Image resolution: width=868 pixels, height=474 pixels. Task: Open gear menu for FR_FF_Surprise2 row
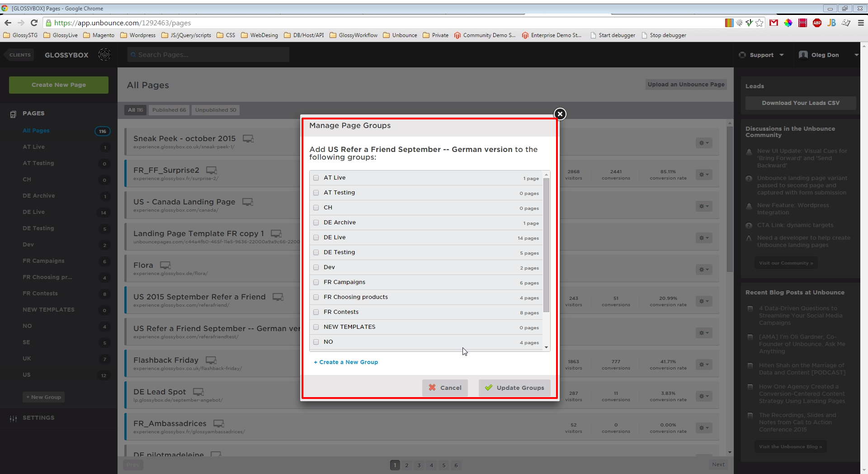[704, 175]
